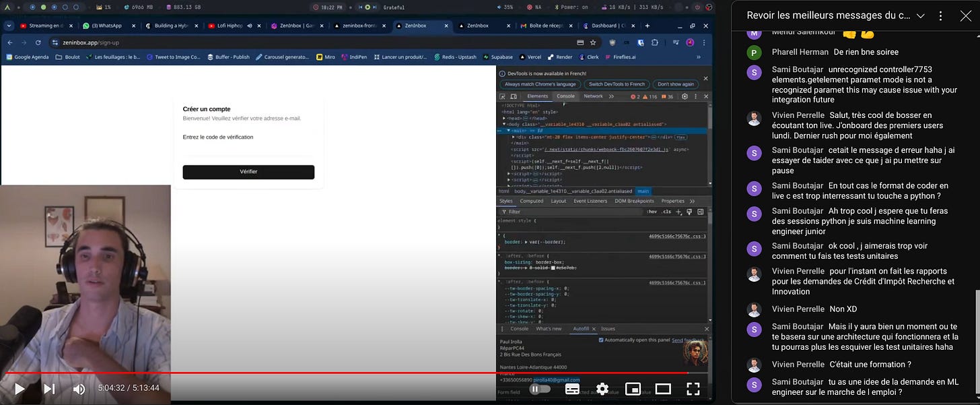Image resolution: width=980 pixels, height=405 pixels.
Task: Open the Properties pane tab
Action: 672,201
